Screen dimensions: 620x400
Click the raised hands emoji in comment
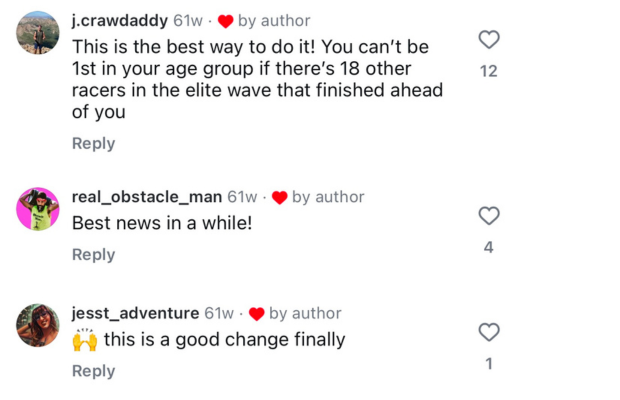tap(85, 340)
